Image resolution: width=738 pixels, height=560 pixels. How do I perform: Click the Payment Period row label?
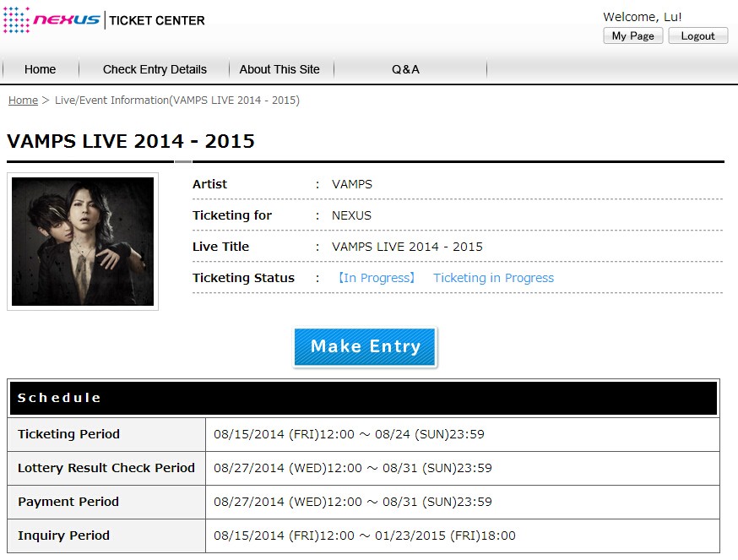click(x=68, y=502)
